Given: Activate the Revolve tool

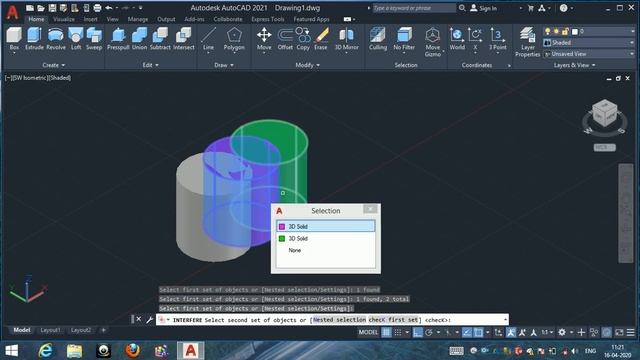Looking at the screenshot, I should (56, 38).
